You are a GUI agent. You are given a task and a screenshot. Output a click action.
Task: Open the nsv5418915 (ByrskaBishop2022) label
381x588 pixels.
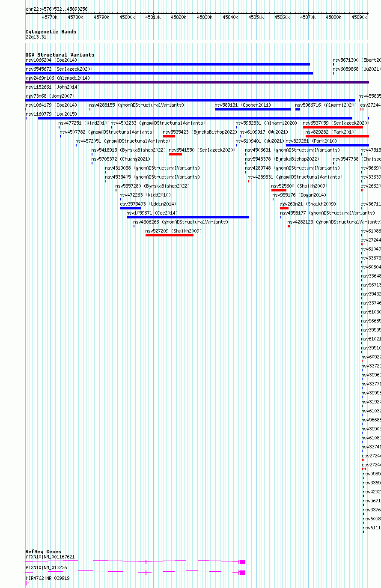(128, 150)
